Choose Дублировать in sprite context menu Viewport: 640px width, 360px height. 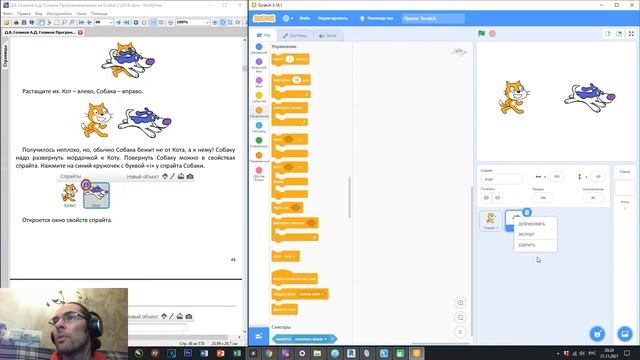pyautogui.click(x=535, y=224)
